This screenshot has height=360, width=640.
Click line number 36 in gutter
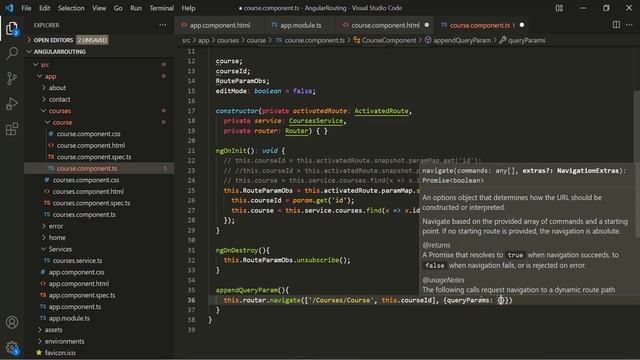[191, 300]
